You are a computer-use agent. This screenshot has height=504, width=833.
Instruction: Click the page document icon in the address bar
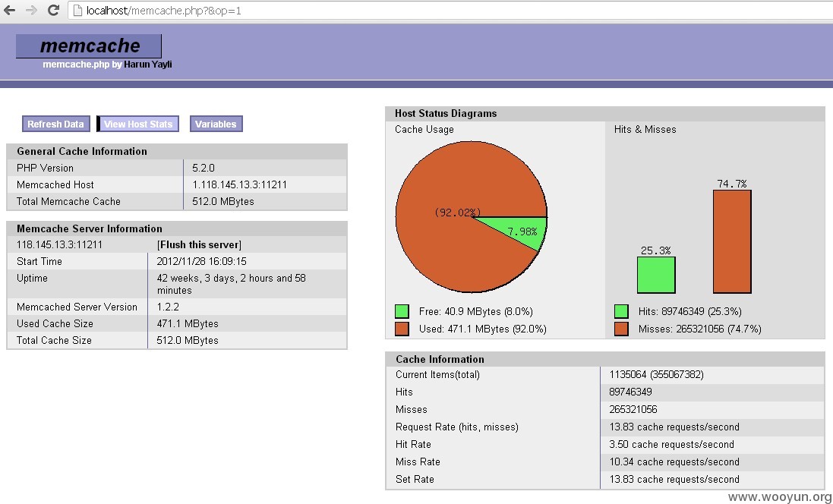tap(77, 10)
